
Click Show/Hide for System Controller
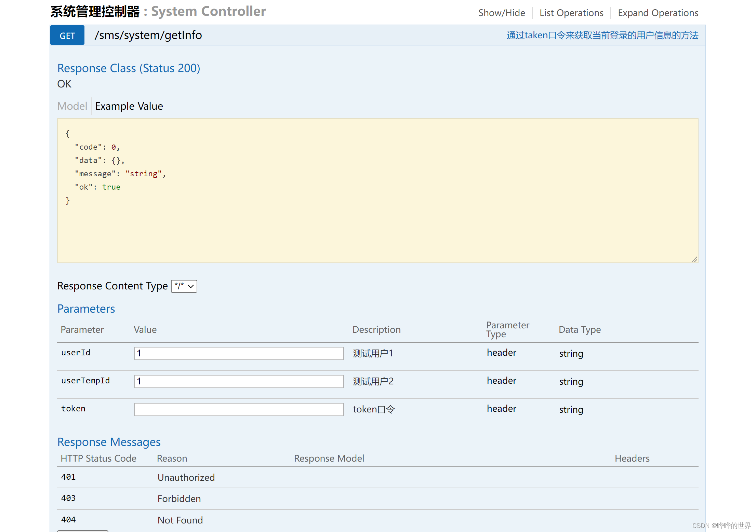point(501,13)
